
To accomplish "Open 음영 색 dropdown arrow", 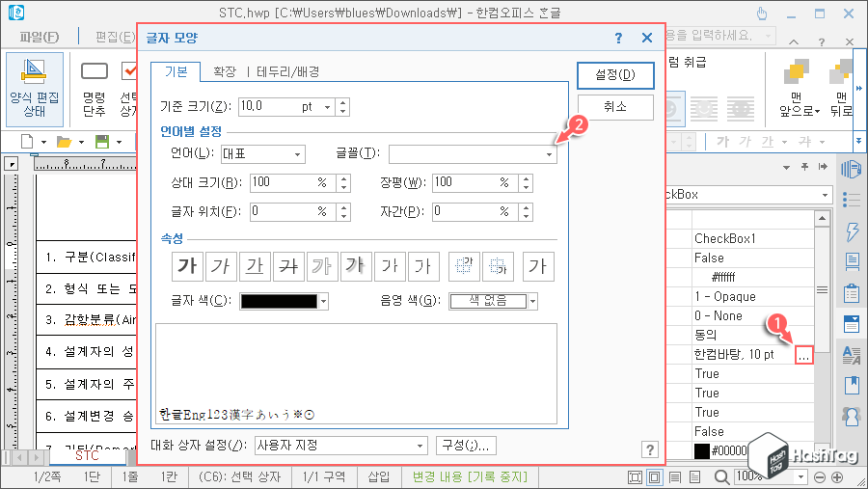I will (532, 301).
